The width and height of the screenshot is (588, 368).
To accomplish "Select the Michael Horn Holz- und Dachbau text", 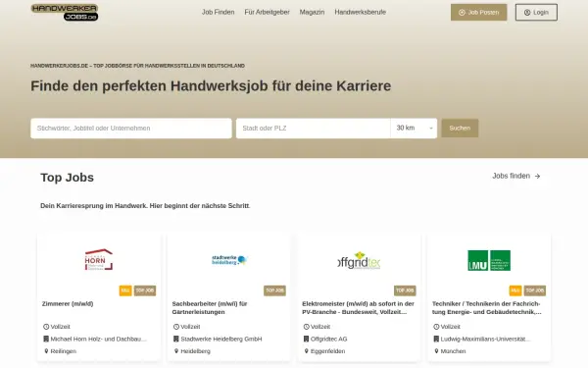I will click(x=99, y=340).
